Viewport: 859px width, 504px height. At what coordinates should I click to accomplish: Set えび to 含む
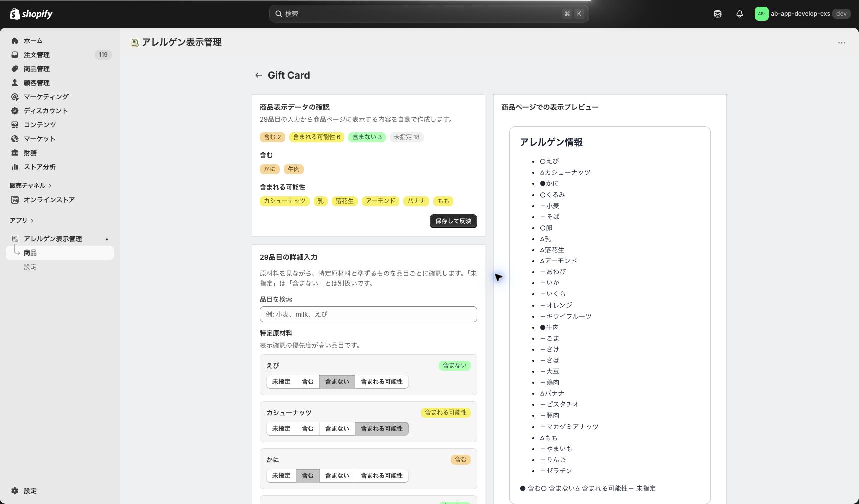(308, 382)
